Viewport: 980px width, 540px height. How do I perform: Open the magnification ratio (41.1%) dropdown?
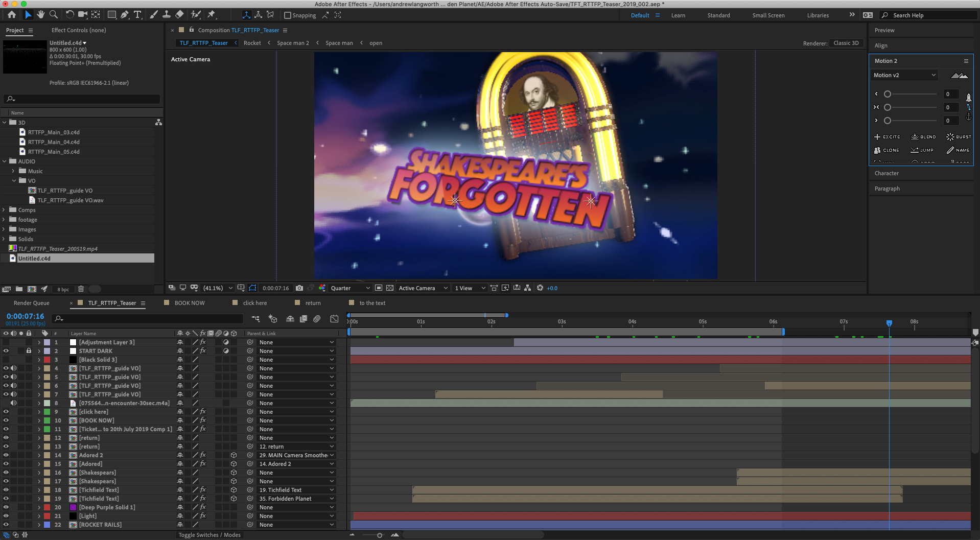click(x=218, y=288)
